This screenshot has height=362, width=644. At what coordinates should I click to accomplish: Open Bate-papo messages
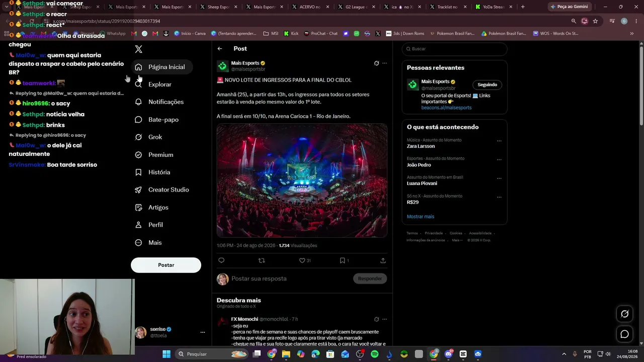tap(157, 120)
